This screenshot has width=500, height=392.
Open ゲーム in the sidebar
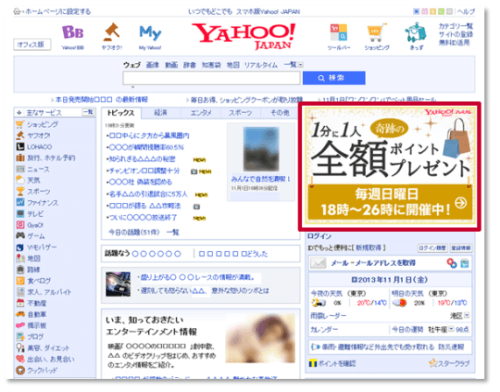point(36,236)
